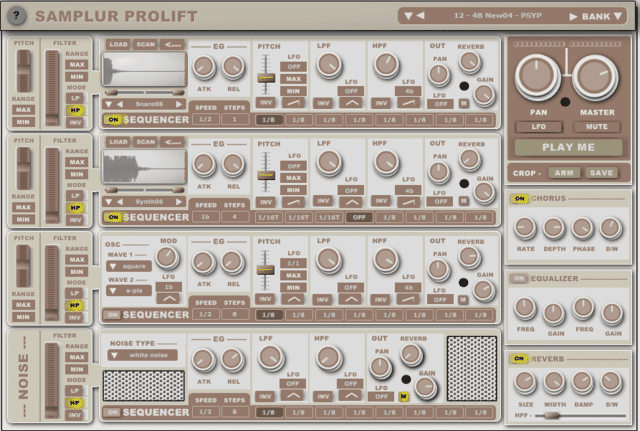Screen dimensions: 640x431
Task: Open help via the question mark icon
Action: coord(16,16)
